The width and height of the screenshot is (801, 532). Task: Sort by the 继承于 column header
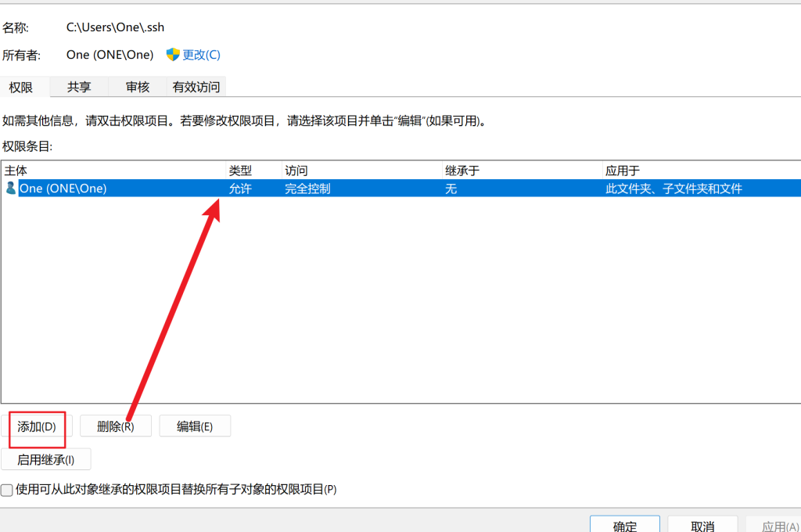[x=521, y=170]
